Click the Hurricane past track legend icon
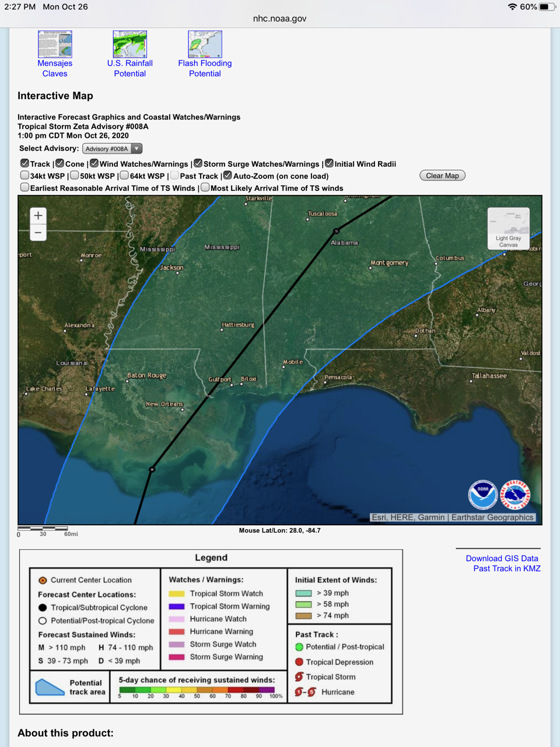This screenshot has height=747, width=560. 306,692
